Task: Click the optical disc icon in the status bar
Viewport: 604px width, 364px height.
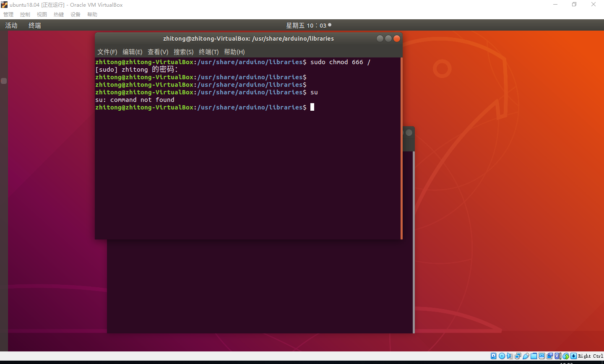Action: pyautogui.click(x=502, y=356)
